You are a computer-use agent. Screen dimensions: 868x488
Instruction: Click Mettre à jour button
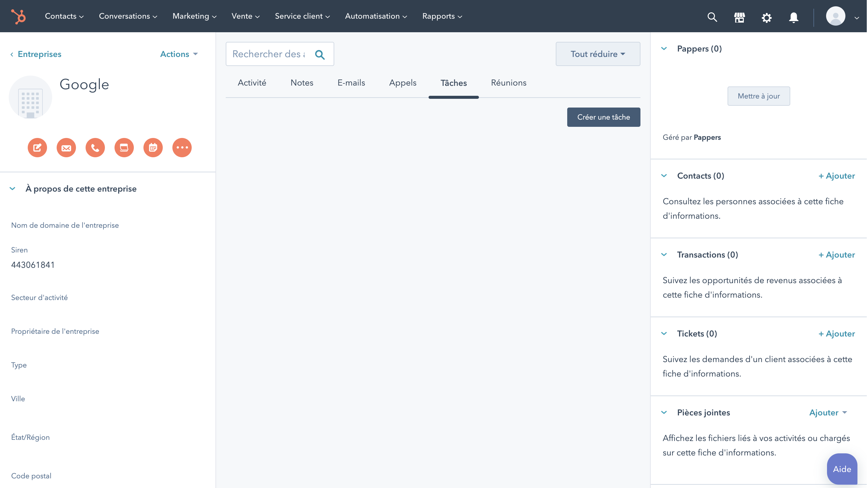click(759, 96)
